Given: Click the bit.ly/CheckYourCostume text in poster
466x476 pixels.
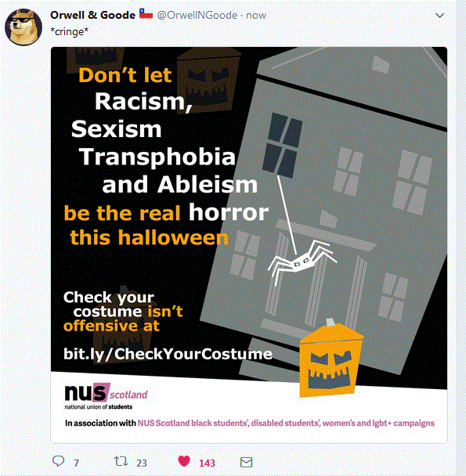Looking at the screenshot, I should 168,354.
